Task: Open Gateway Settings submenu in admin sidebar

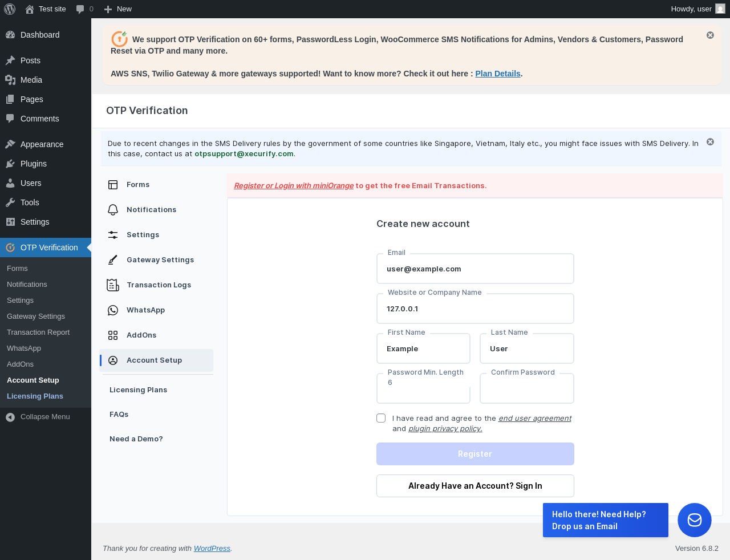Action: [x=46, y=316]
